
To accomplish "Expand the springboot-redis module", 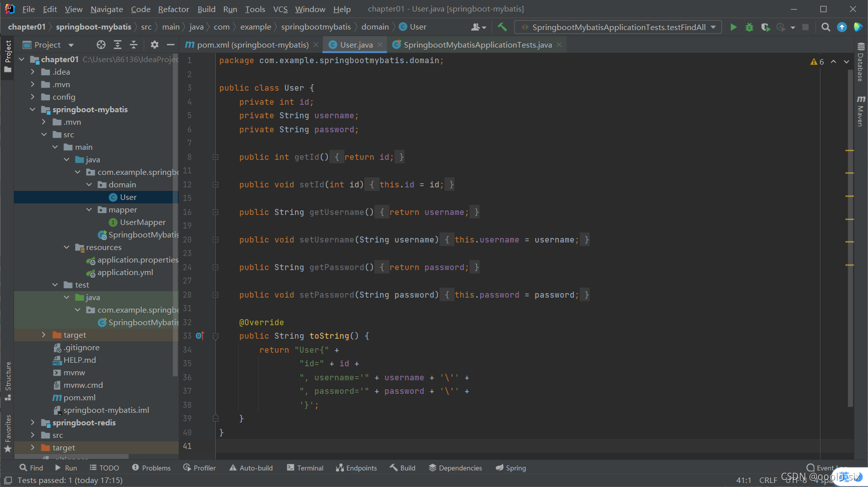I will pyautogui.click(x=33, y=422).
